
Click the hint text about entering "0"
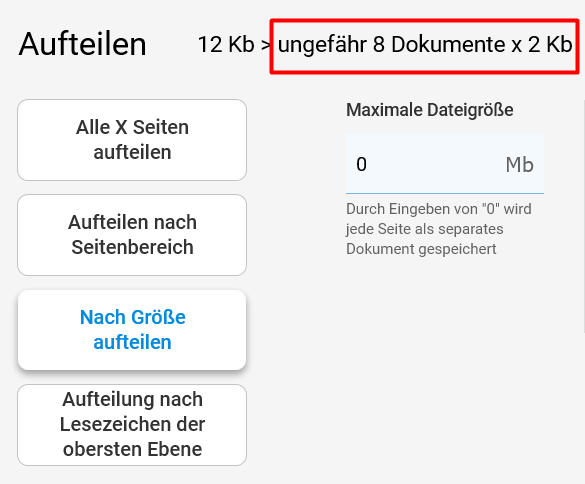(439, 229)
